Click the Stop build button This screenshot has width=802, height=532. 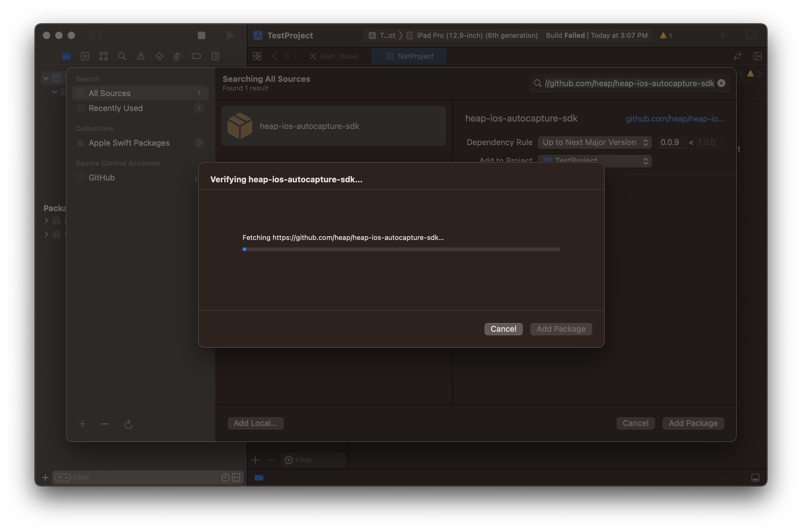coord(201,35)
